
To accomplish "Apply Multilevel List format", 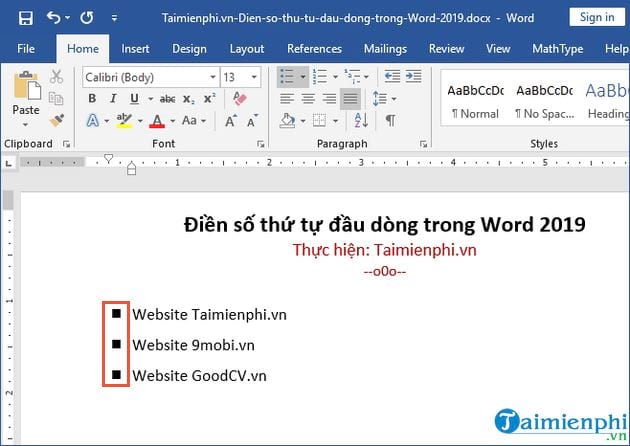I will [x=352, y=76].
